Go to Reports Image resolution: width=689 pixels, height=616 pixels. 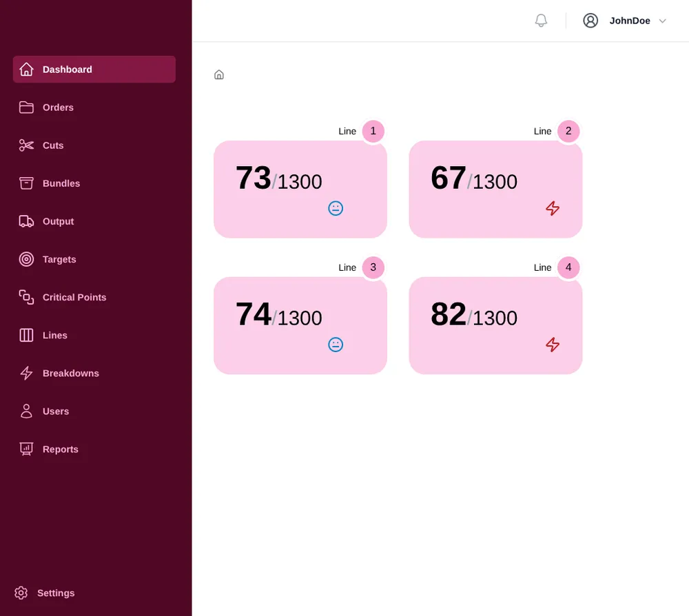[x=60, y=448]
